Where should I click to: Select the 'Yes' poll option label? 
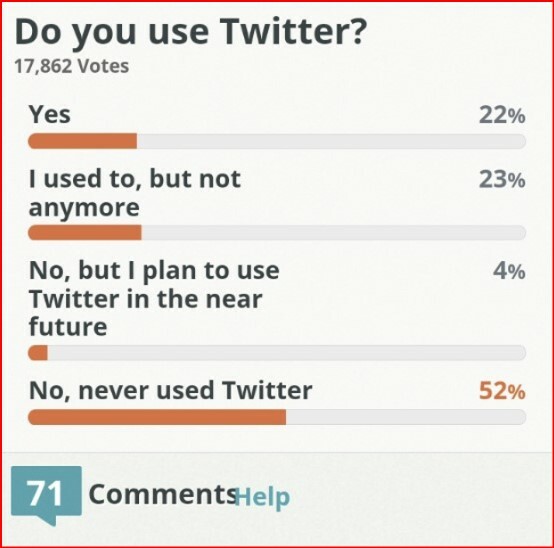click(x=50, y=114)
